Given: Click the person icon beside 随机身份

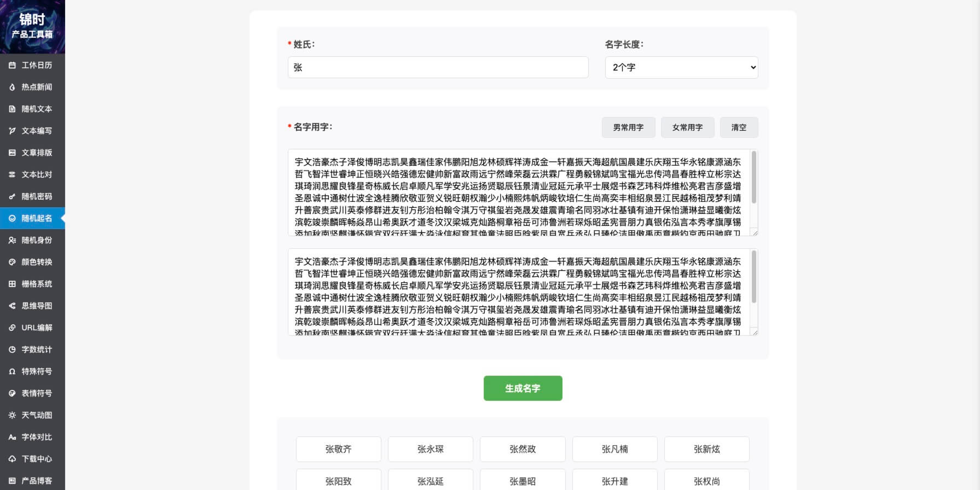Looking at the screenshot, I should pyautogui.click(x=12, y=240).
